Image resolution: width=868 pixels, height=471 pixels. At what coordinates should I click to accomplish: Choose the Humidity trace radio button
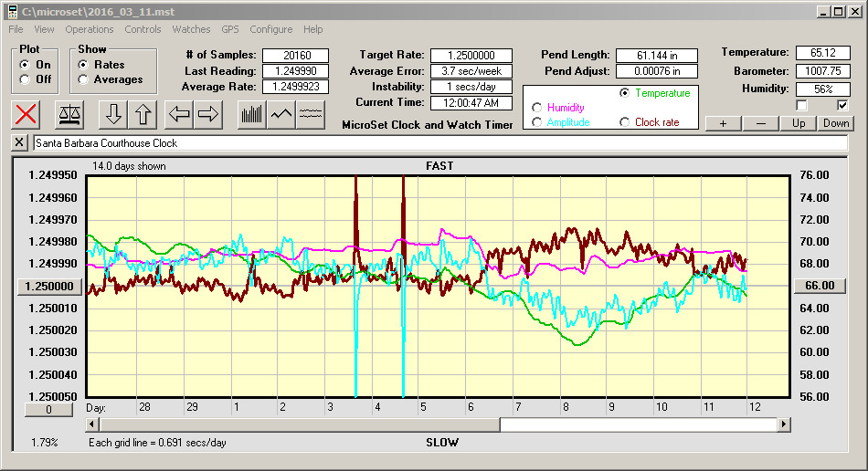point(536,108)
